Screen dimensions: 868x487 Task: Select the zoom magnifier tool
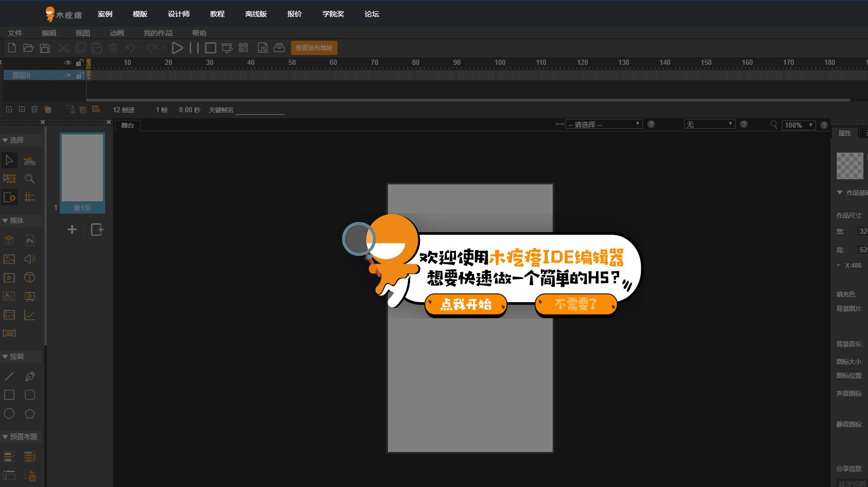click(x=30, y=179)
